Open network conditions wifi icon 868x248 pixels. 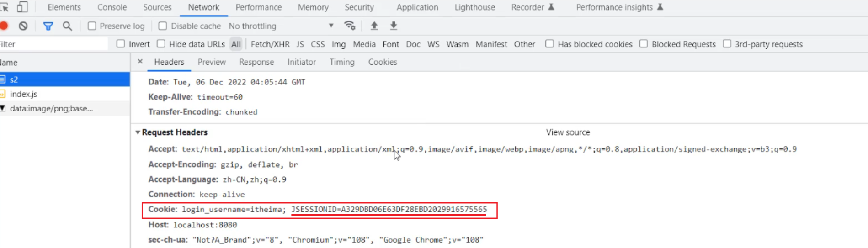(350, 26)
